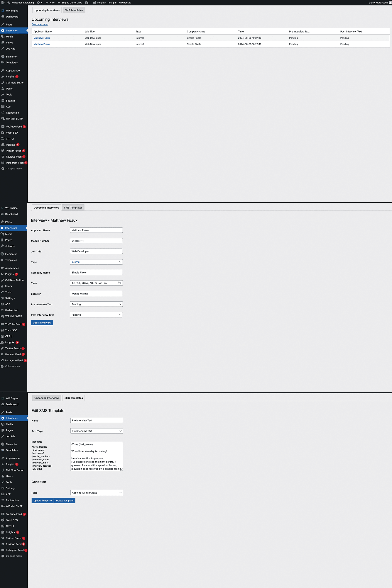Open the updates icon showing 4
392x588 pixels.
pos(38,2)
